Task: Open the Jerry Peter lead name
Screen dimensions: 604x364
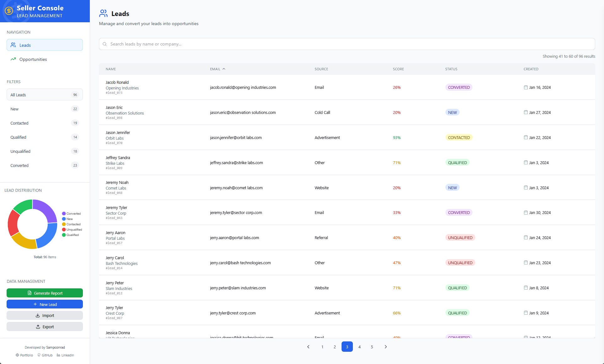Action: click(115, 283)
